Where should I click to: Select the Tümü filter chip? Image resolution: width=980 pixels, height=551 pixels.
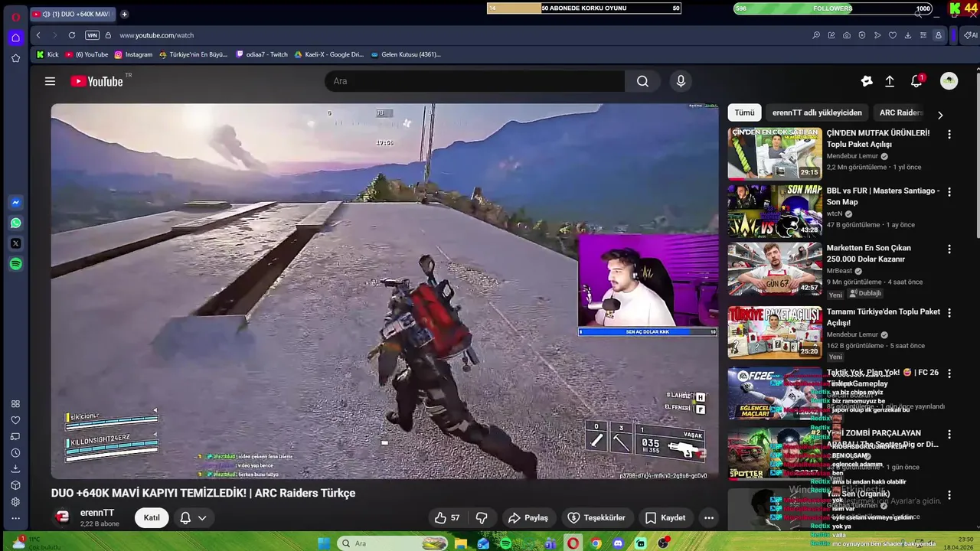(x=745, y=112)
